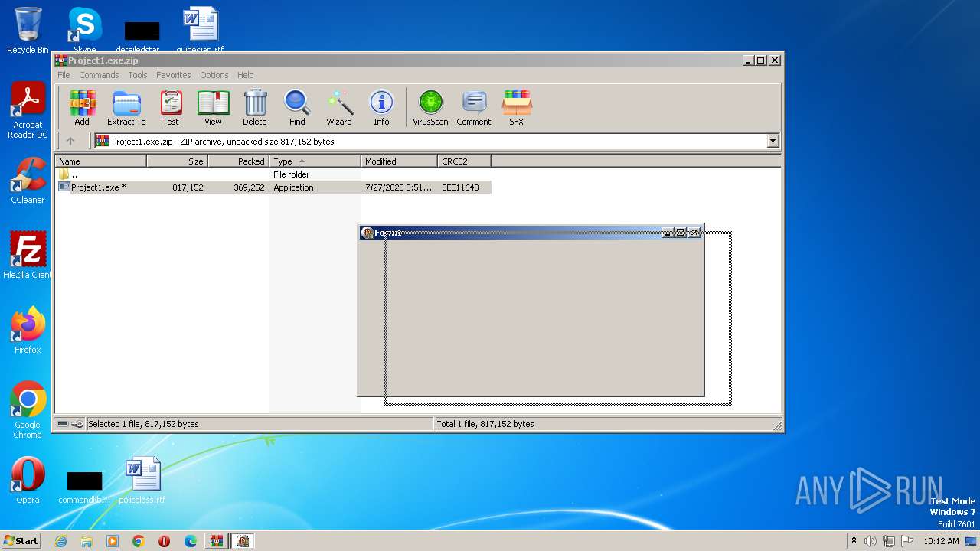This screenshot has height=551, width=980.
Task: Click the Add toolbar icon in WinRAR
Action: [x=82, y=107]
